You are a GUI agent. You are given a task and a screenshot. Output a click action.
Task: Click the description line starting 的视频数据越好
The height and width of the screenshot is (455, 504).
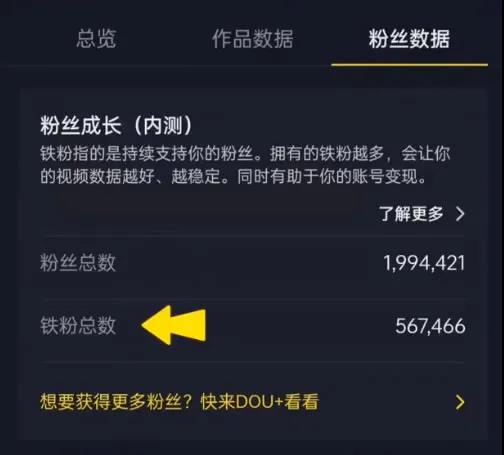pyautogui.click(x=233, y=176)
